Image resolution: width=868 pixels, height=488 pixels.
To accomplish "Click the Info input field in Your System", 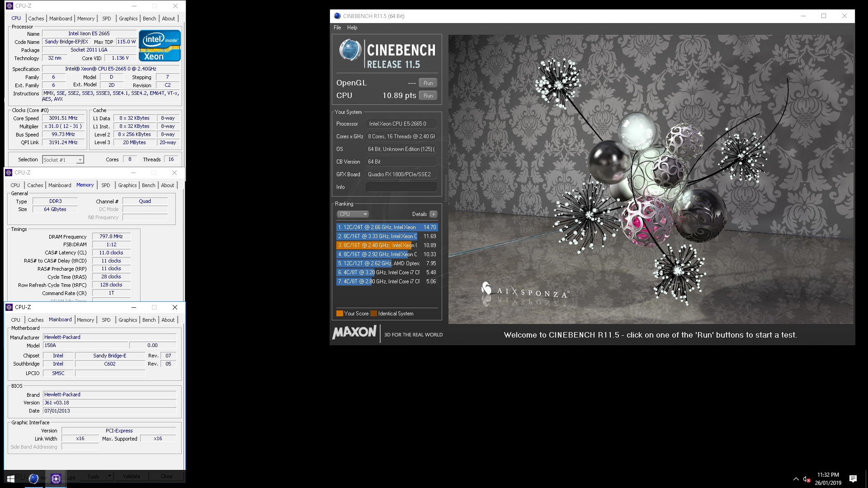I will pyautogui.click(x=401, y=187).
